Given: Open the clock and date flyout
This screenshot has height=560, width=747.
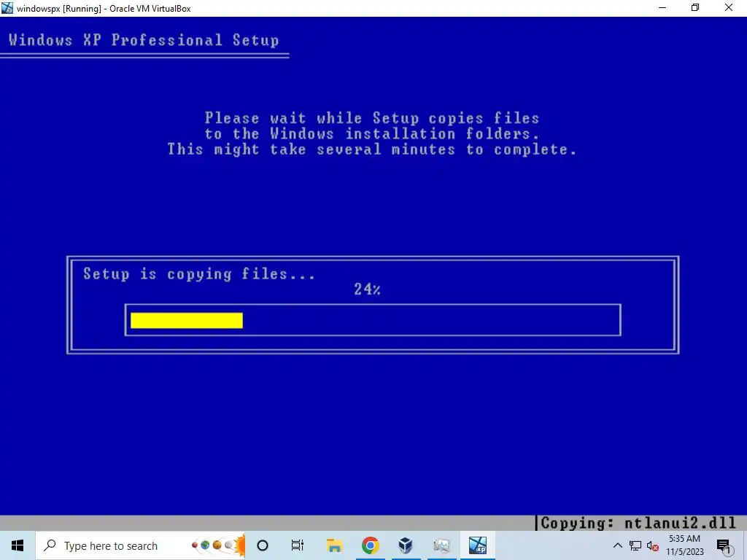Looking at the screenshot, I should pos(684,545).
